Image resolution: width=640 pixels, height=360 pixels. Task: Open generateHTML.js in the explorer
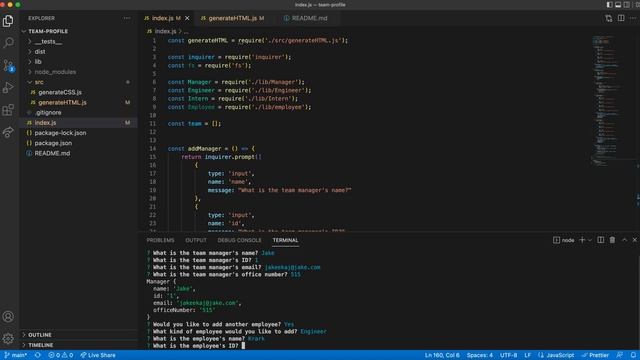62,102
